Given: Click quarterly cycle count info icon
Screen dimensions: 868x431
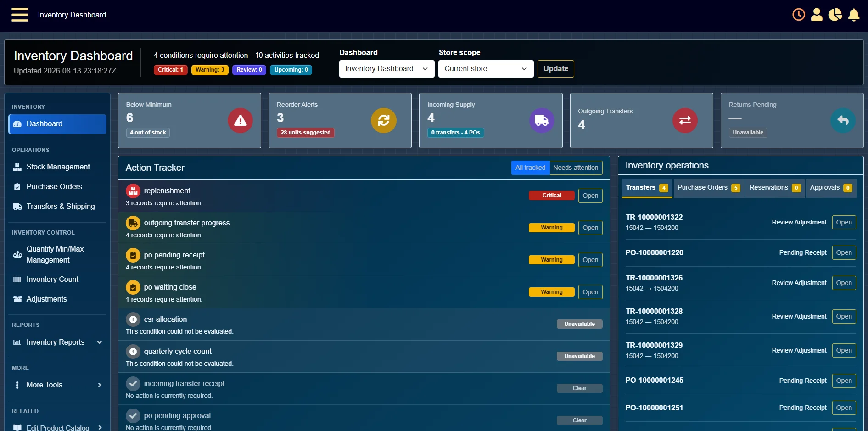Looking at the screenshot, I should 133,352.
